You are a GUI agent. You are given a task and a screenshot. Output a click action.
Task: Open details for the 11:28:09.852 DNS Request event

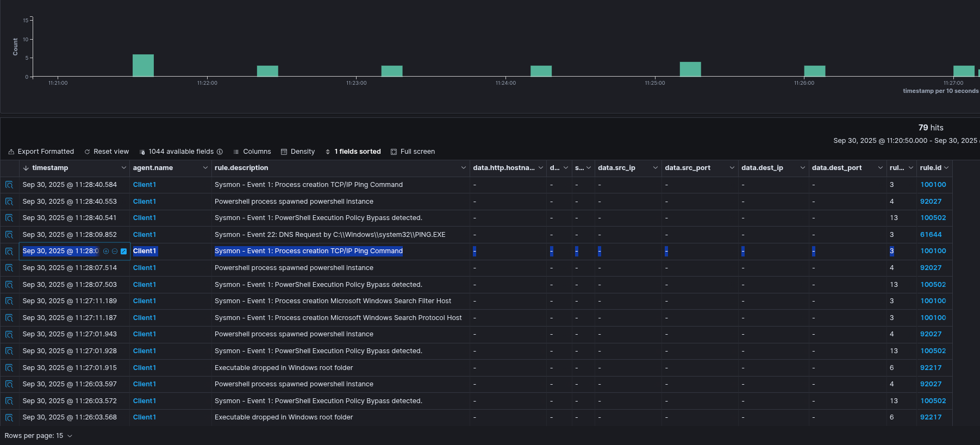coord(9,235)
